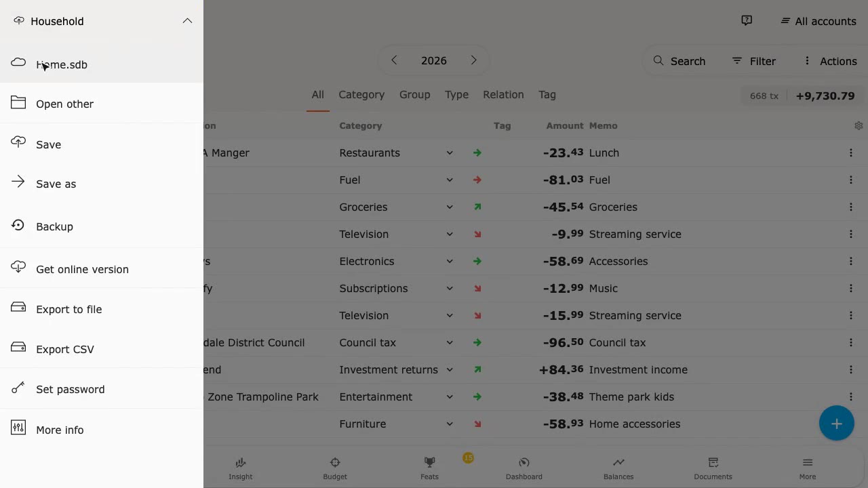Image resolution: width=868 pixels, height=488 pixels.
Task: Expand the Council tax category dropdown
Action: [x=449, y=342]
